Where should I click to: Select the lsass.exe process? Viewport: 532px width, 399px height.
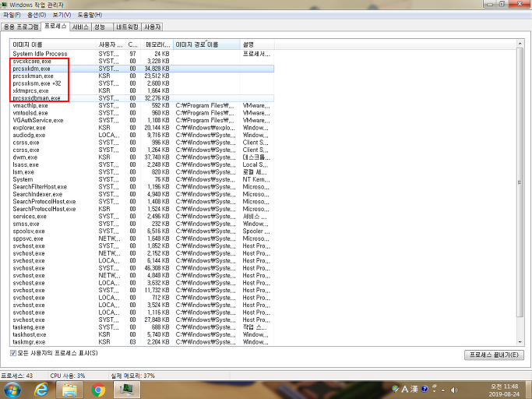click(142, 164)
